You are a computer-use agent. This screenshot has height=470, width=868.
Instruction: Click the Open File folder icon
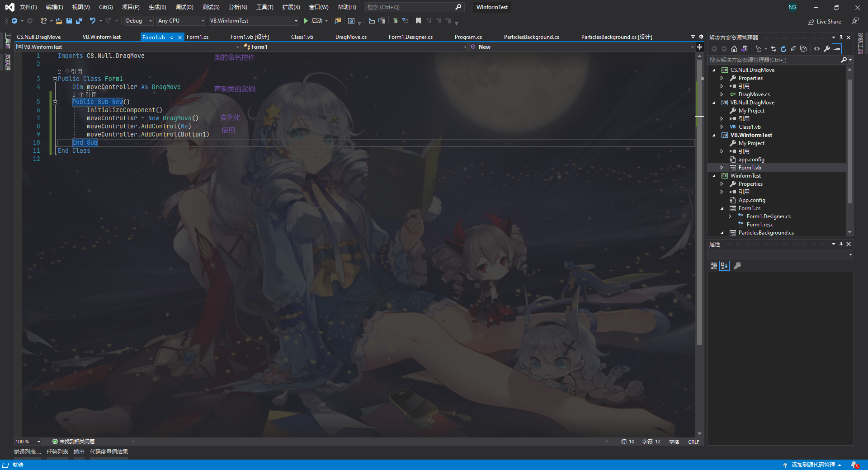(x=59, y=21)
